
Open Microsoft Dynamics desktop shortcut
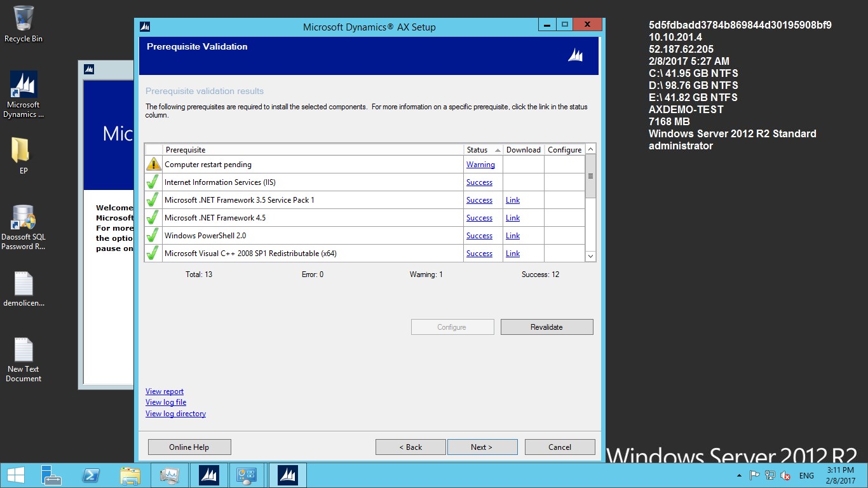(x=24, y=85)
